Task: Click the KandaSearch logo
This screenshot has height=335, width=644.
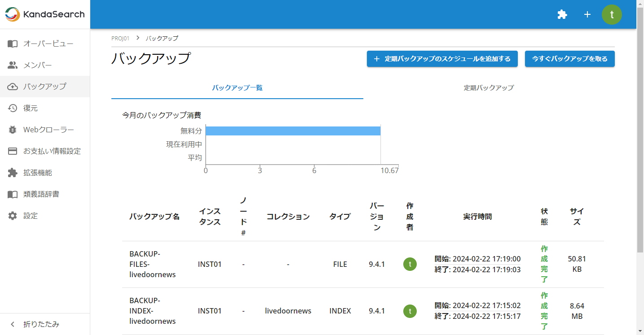Action: [45, 14]
